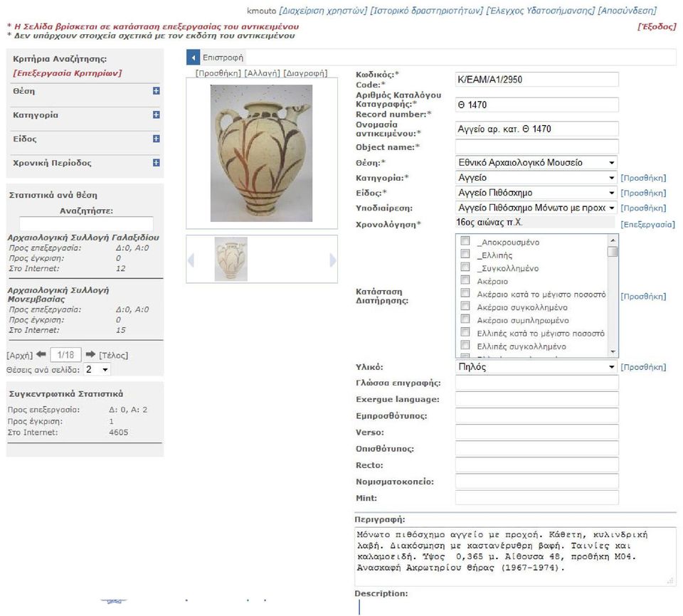
Task: Click the Αρχαιολογική Συλλογή Γαλαξιδίου heading
Action: pos(83,238)
